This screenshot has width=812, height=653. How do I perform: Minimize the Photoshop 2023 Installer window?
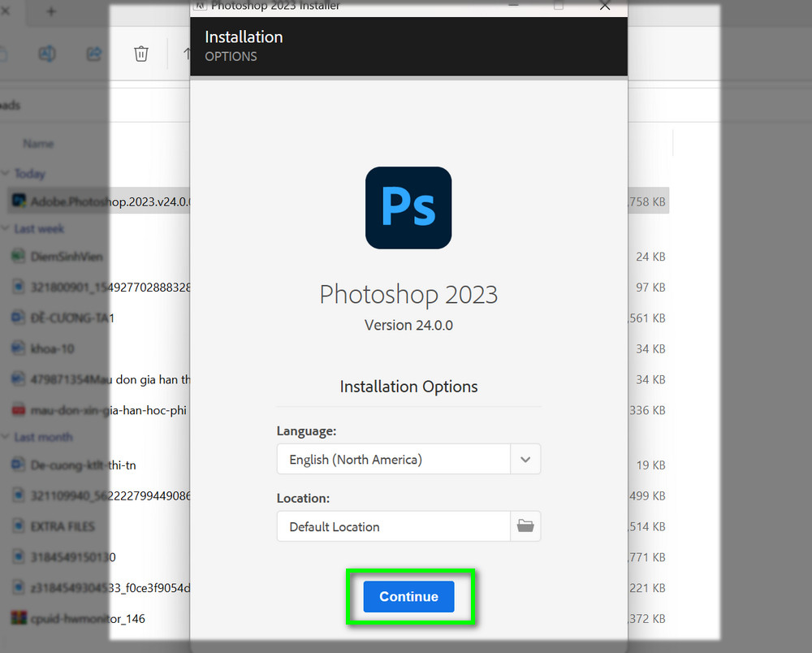coord(513,5)
